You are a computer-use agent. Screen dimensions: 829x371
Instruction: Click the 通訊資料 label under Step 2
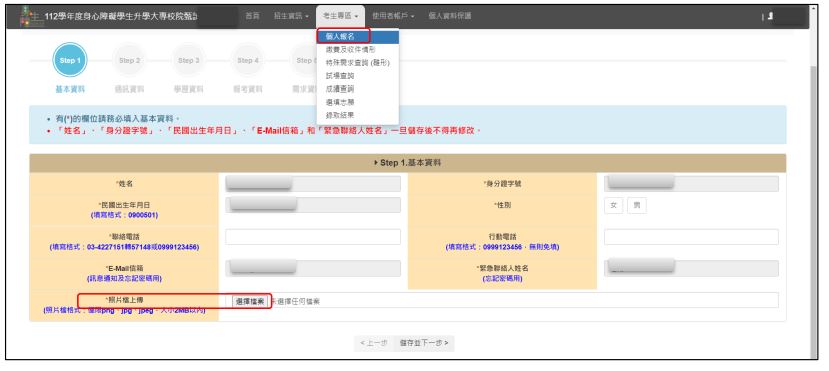pos(129,89)
